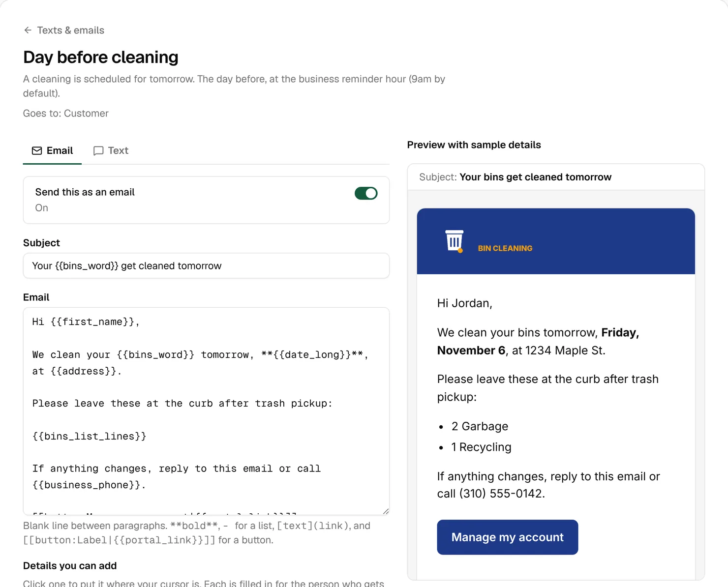Switch to the Email tab
728x587 pixels.
(52, 150)
